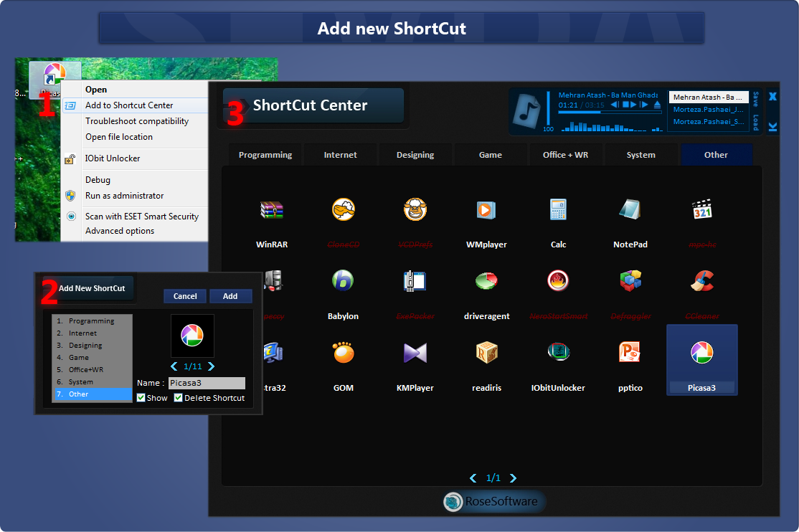Choose Scan with ESET Smart Security
Image resolution: width=799 pixels, height=532 pixels.
point(135,217)
